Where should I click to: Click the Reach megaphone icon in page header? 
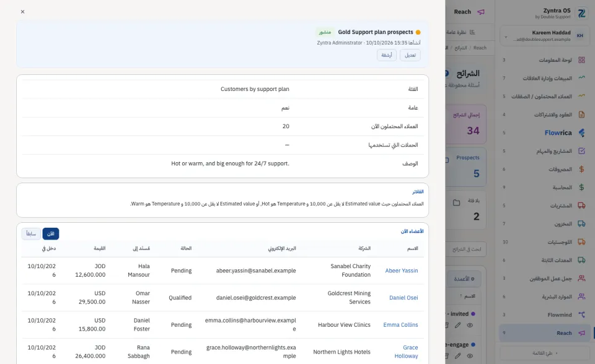point(481,12)
